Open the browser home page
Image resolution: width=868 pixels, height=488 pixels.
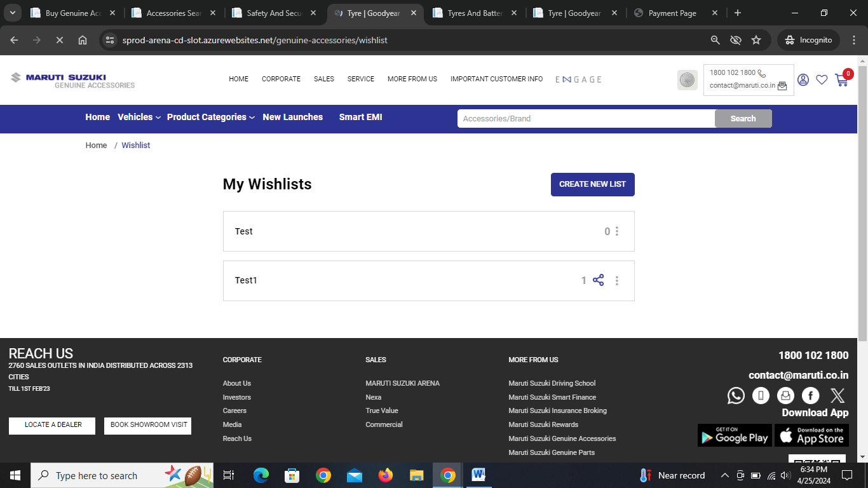point(83,40)
